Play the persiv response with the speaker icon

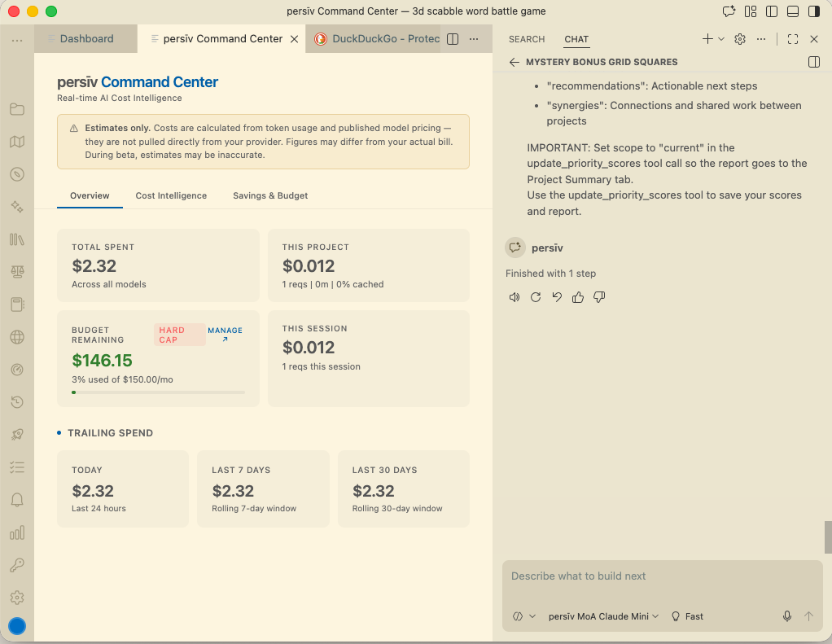(514, 297)
